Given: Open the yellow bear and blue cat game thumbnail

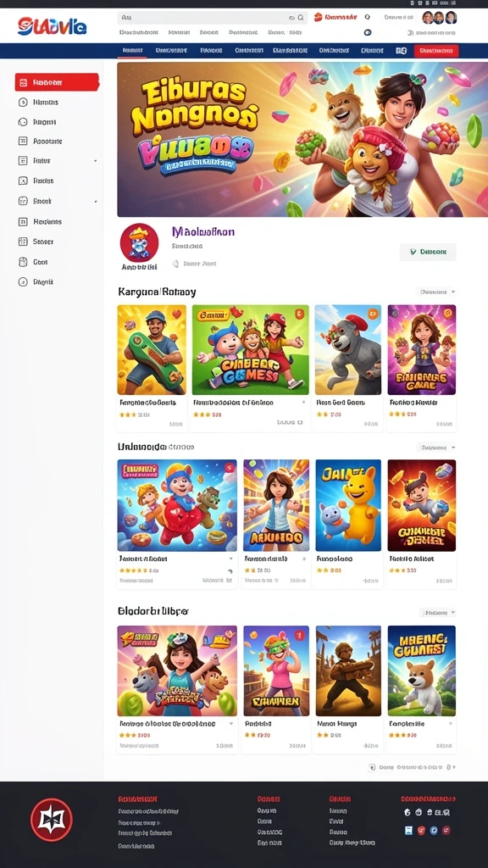Looking at the screenshot, I should tap(348, 505).
